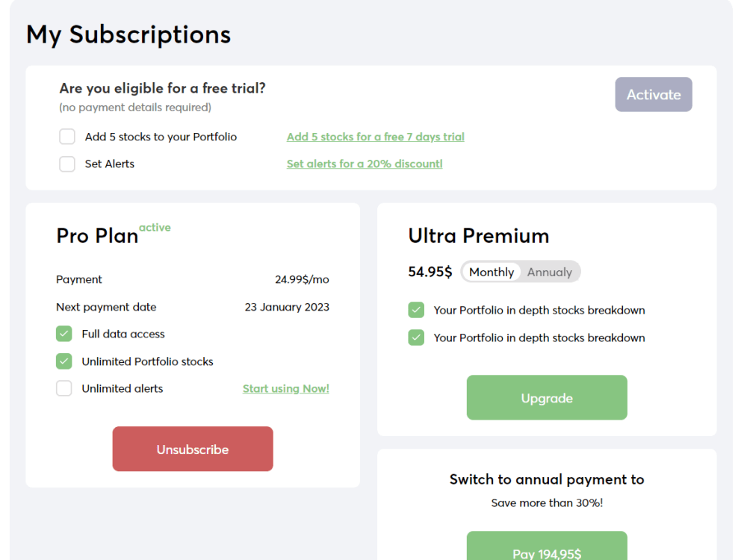Click the 'Start using Now!' link

pos(285,388)
